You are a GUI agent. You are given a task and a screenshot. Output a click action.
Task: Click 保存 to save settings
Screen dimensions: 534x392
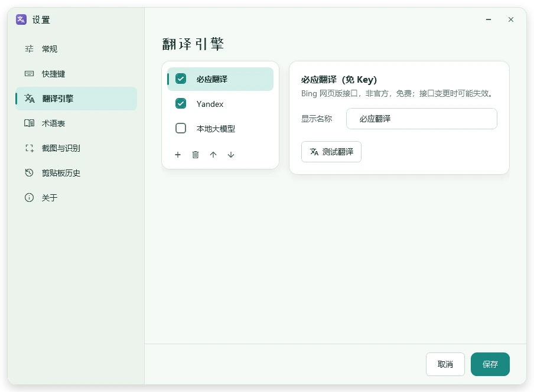tap(490, 364)
